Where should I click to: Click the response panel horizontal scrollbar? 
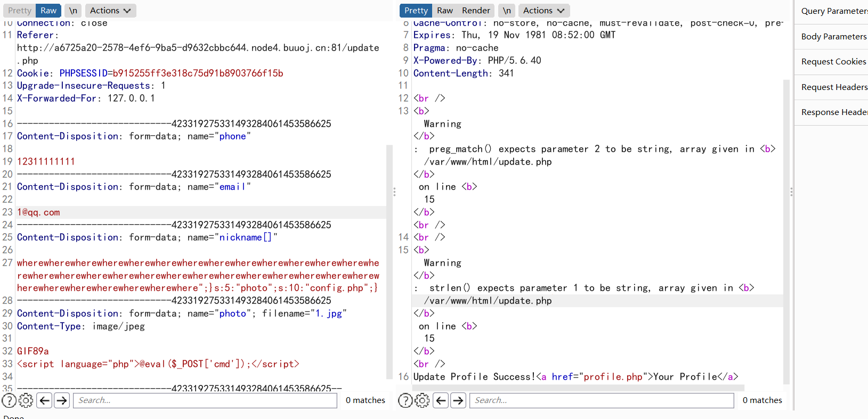[x=578, y=388]
